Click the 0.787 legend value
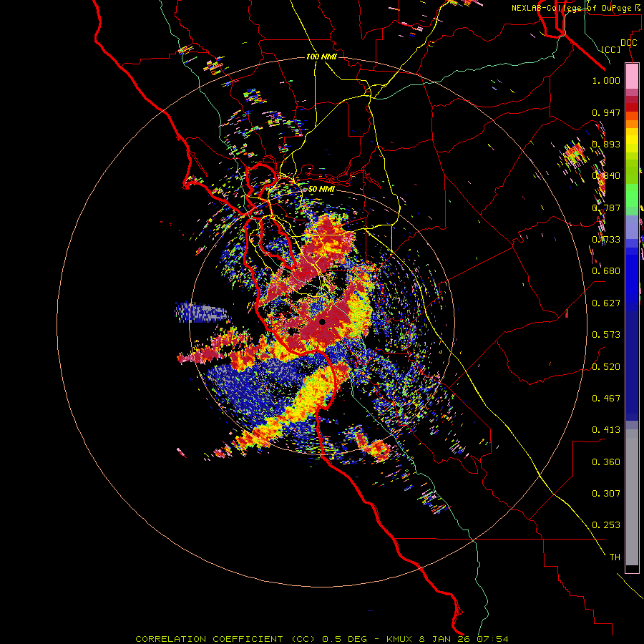644x644 pixels. coord(606,208)
